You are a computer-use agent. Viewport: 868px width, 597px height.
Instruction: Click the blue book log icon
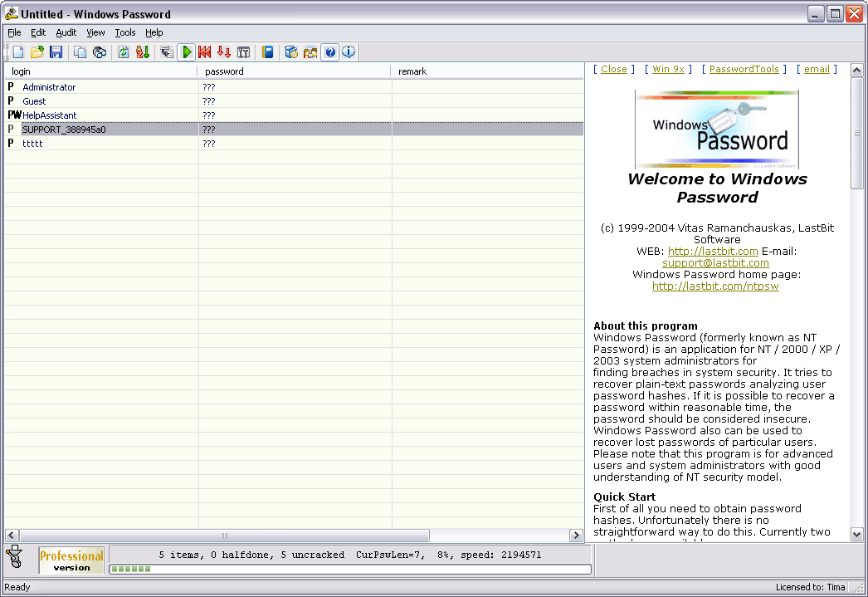[266, 51]
